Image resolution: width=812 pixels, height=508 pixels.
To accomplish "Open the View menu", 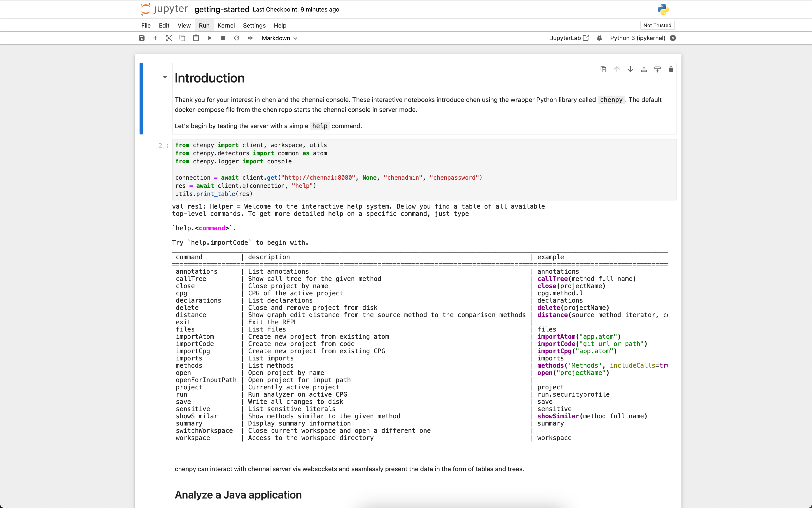I will point(184,26).
